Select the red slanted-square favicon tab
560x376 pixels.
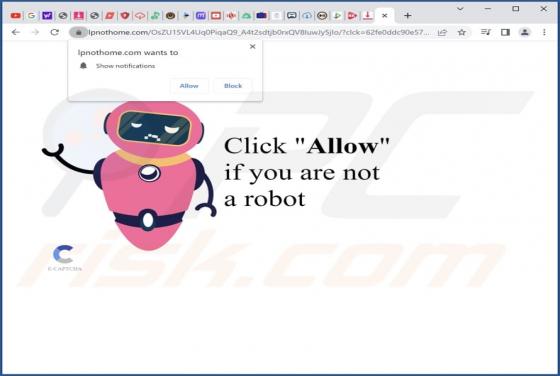click(109, 16)
